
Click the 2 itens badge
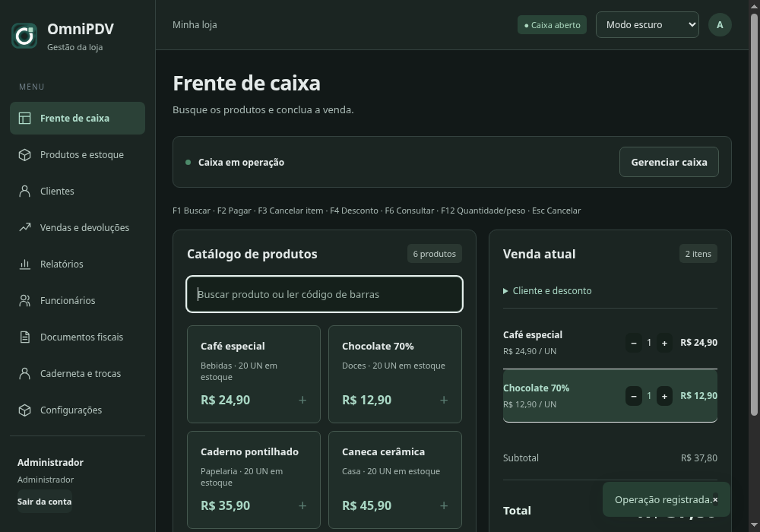(x=698, y=254)
